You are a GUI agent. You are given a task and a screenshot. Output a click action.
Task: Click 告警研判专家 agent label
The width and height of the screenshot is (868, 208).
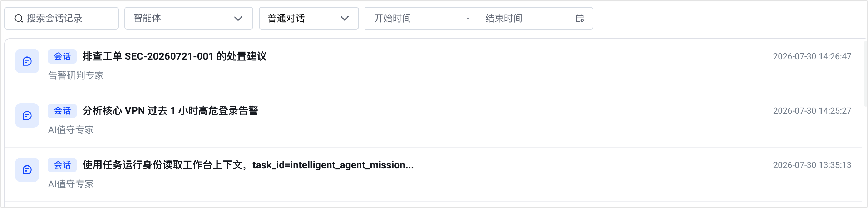pyautogui.click(x=76, y=75)
